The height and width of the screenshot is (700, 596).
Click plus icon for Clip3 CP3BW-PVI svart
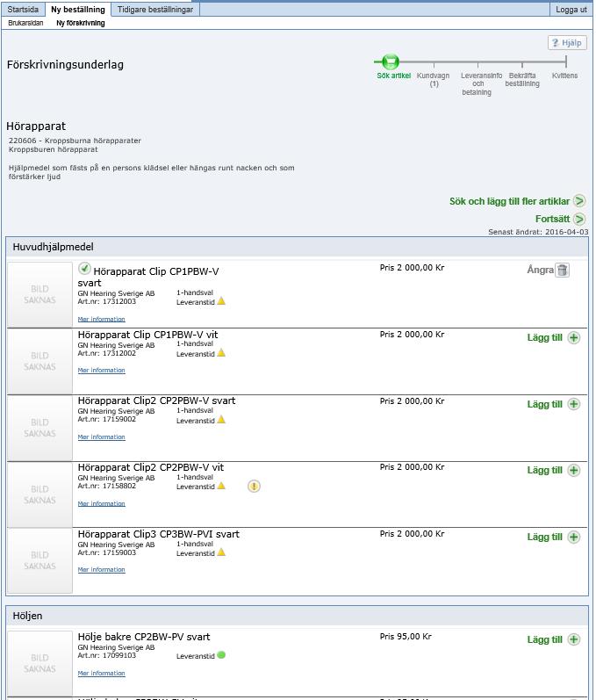coord(574,537)
